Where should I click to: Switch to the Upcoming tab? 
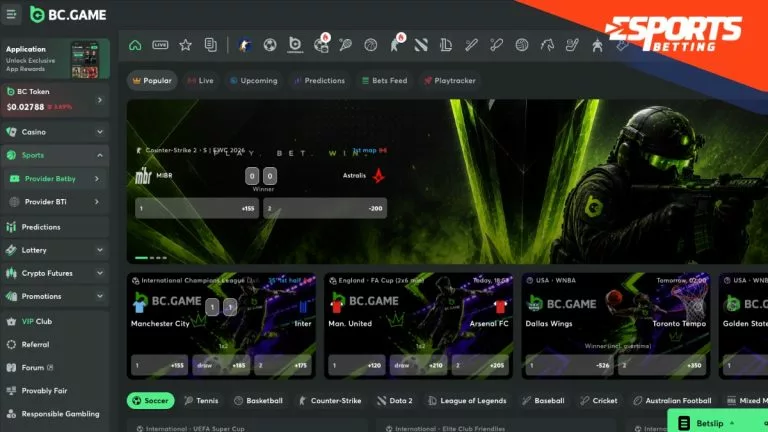(x=254, y=80)
